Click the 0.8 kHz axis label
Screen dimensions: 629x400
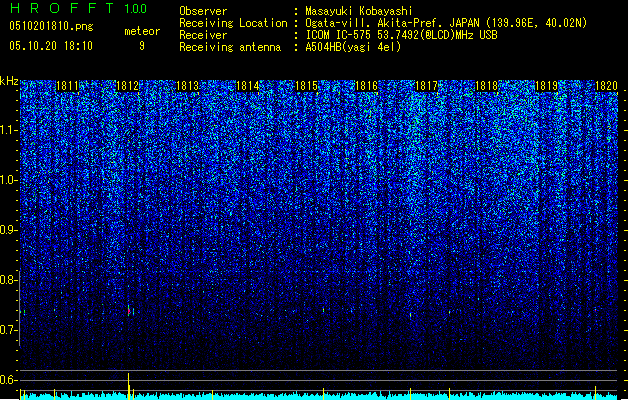(9, 280)
